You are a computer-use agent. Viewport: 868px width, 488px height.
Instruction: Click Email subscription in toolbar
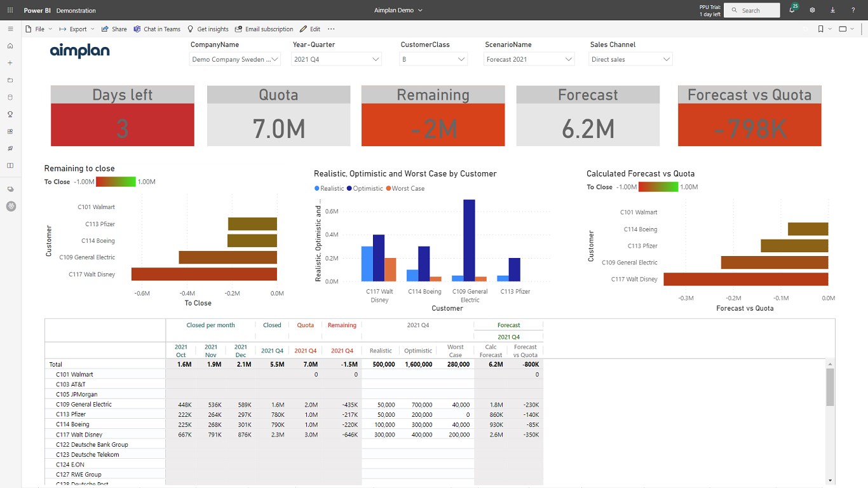264,29
